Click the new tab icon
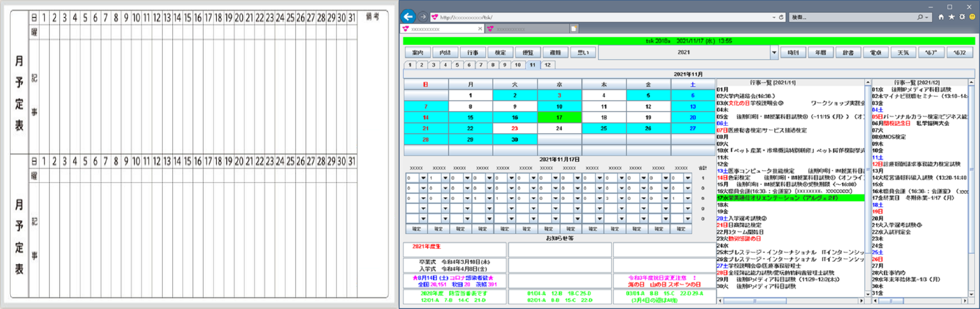 574,29
